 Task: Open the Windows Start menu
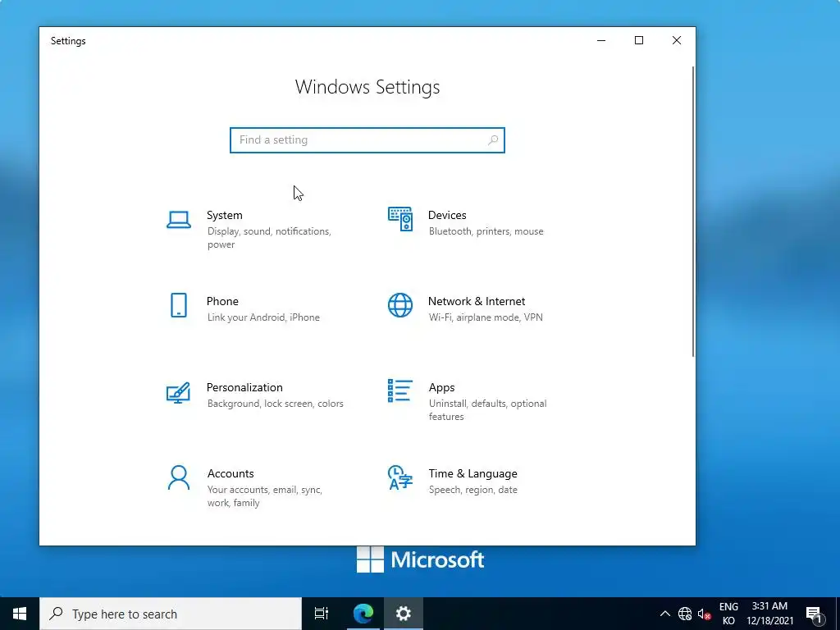point(20,614)
